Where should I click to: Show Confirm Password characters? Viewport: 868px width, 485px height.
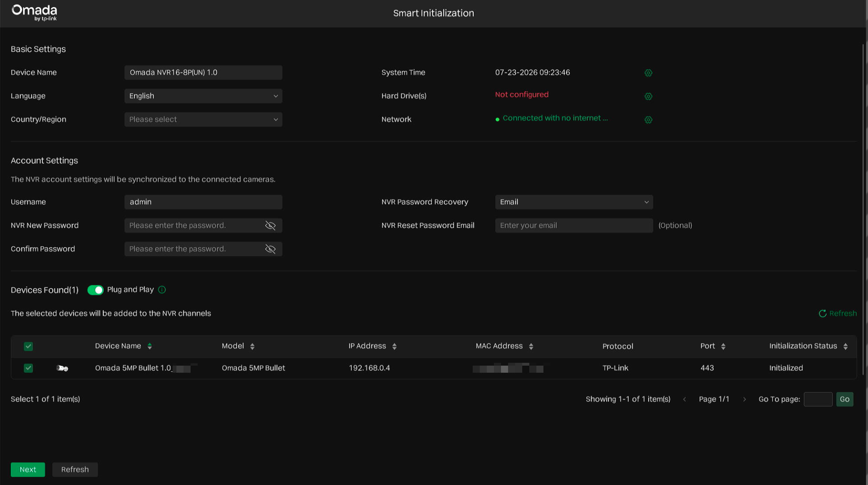pyautogui.click(x=270, y=249)
